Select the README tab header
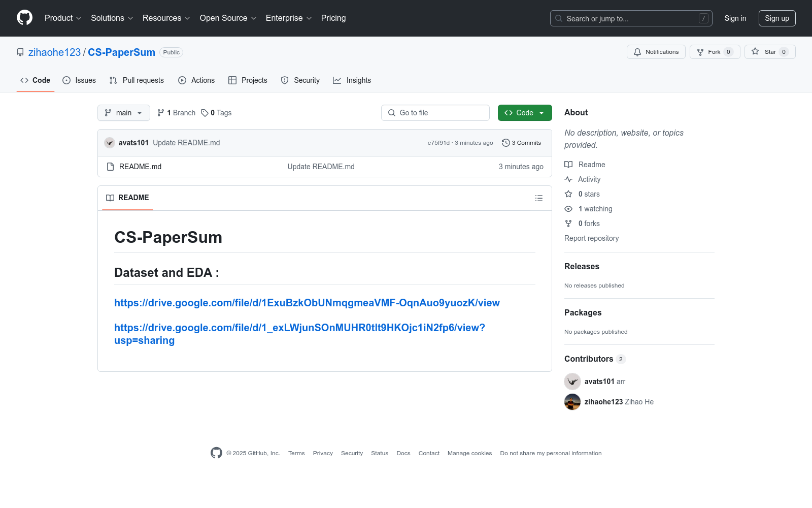This screenshot has width=812, height=508. pyautogui.click(x=127, y=198)
